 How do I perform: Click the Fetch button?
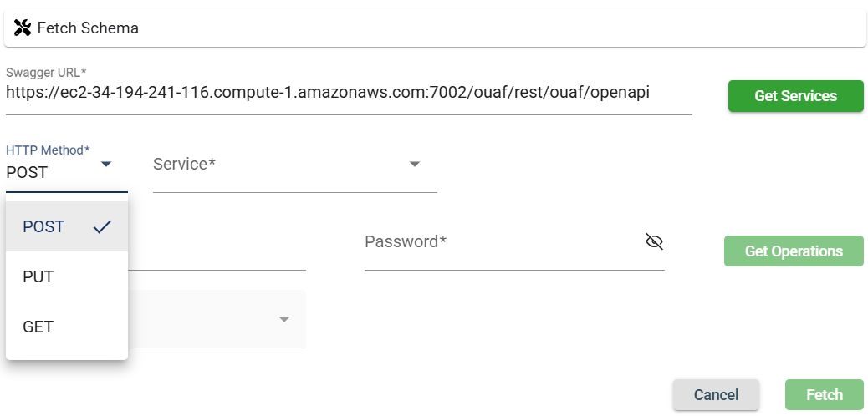(824, 395)
